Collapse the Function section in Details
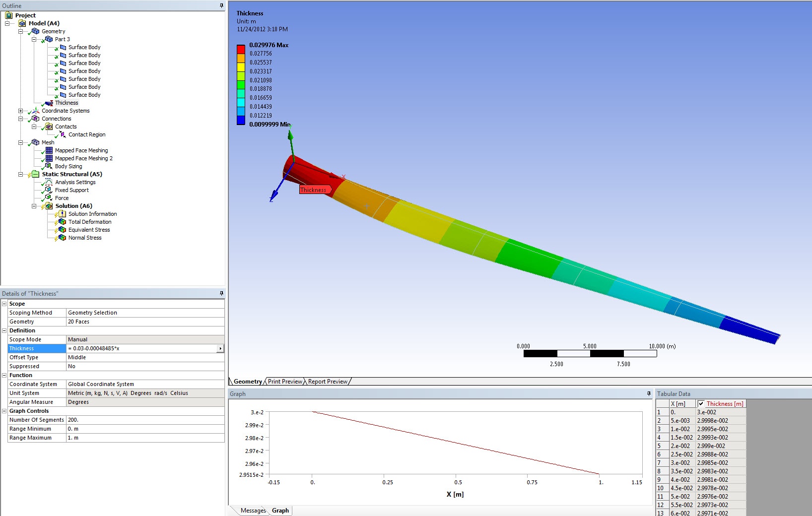The height and width of the screenshot is (516, 812). click(4, 375)
